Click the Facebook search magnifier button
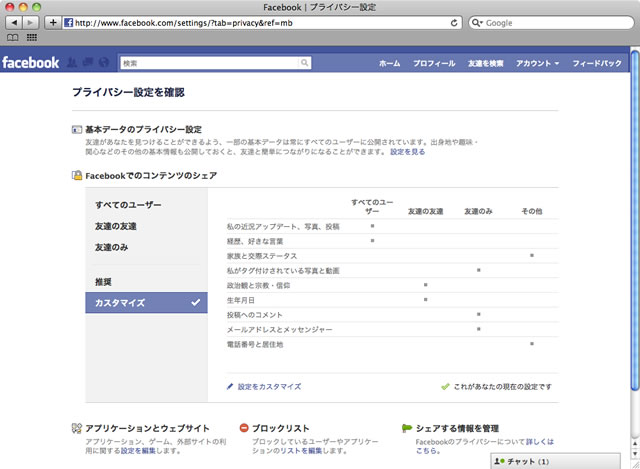This screenshot has width=640, height=469. click(x=304, y=63)
